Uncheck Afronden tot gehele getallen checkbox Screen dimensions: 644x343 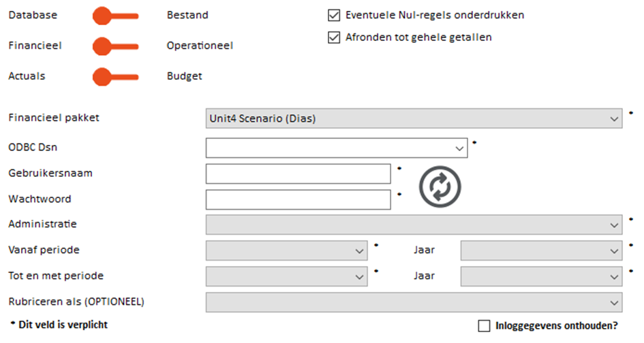[x=334, y=37]
